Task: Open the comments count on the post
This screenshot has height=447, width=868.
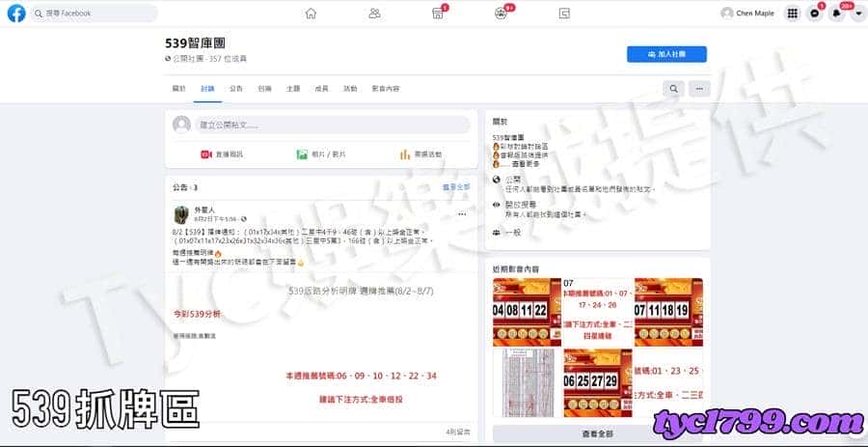Action: 458,432
